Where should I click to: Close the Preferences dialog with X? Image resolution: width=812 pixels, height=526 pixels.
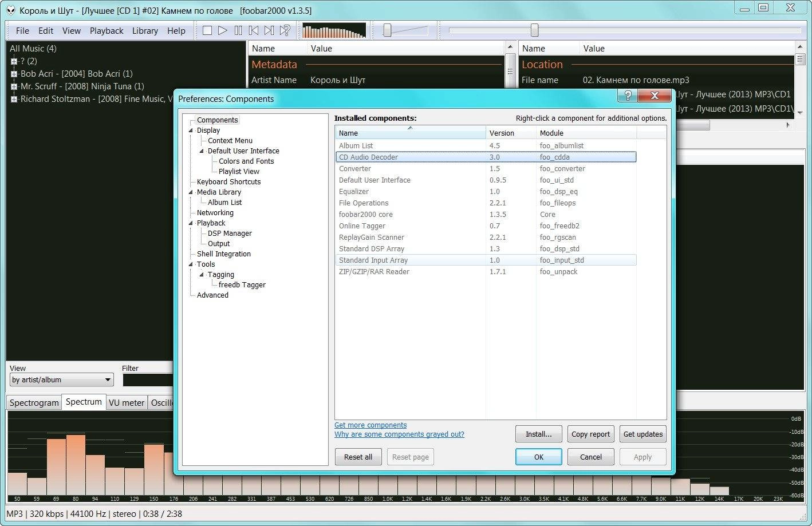pos(655,96)
